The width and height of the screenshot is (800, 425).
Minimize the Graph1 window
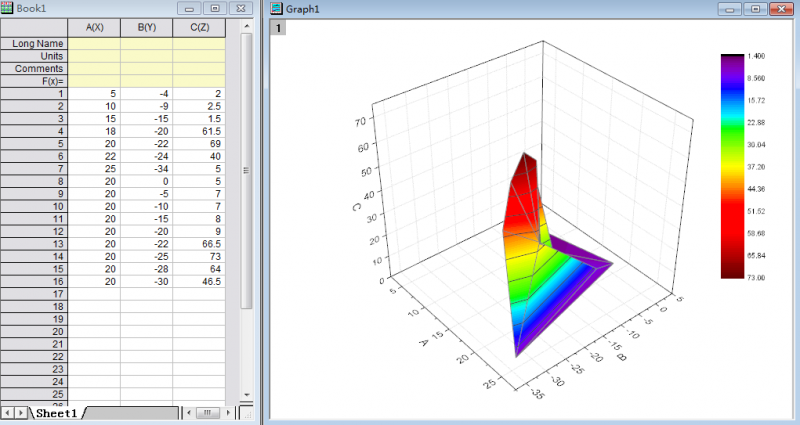coord(730,9)
